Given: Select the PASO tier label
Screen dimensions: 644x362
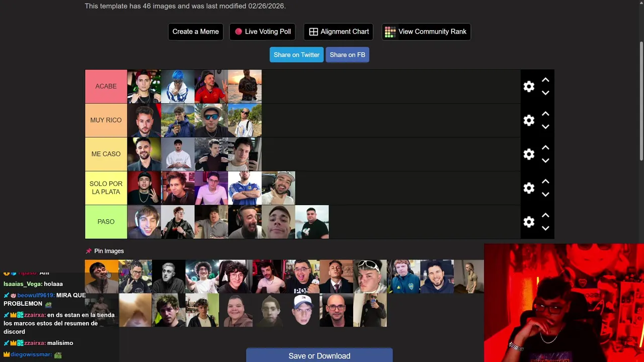Looking at the screenshot, I should point(106,222).
